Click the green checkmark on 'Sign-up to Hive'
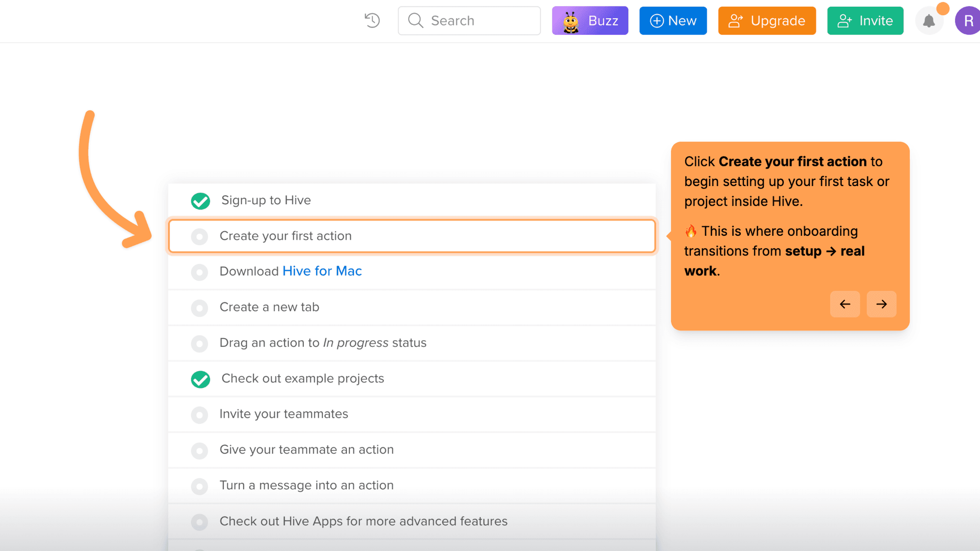The image size is (980, 551). coord(200,201)
